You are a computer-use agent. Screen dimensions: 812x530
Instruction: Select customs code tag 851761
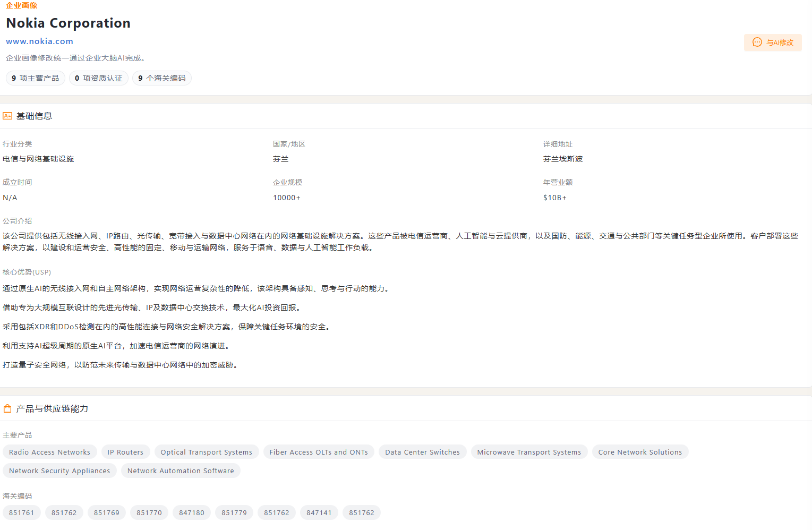tap(22, 512)
